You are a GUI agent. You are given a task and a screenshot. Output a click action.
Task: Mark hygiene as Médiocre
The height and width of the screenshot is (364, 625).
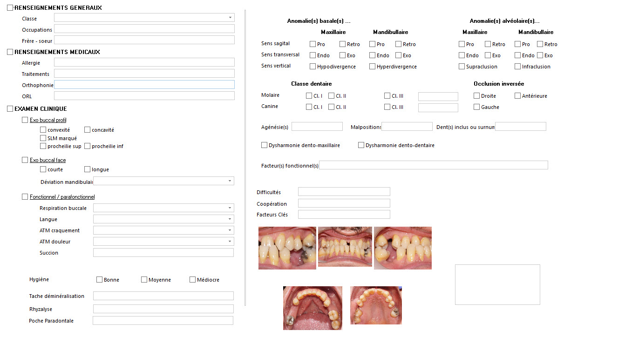click(x=193, y=280)
